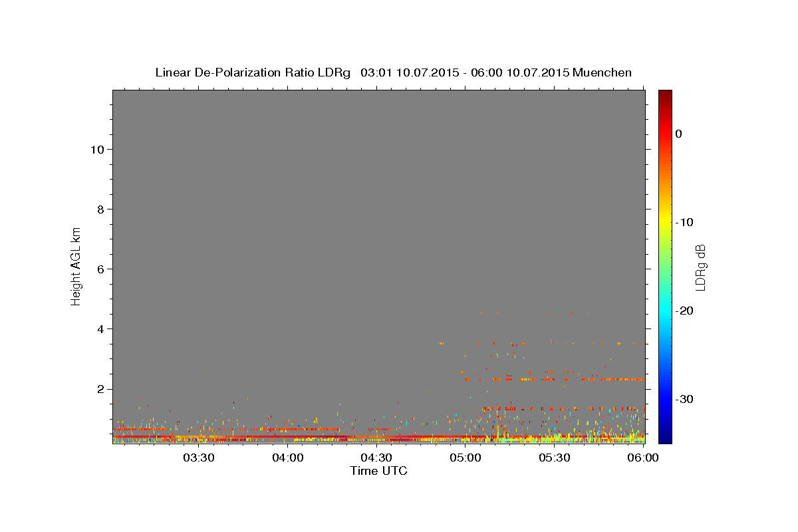
Task: Click the height tick label 8
Action: [x=99, y=209]
